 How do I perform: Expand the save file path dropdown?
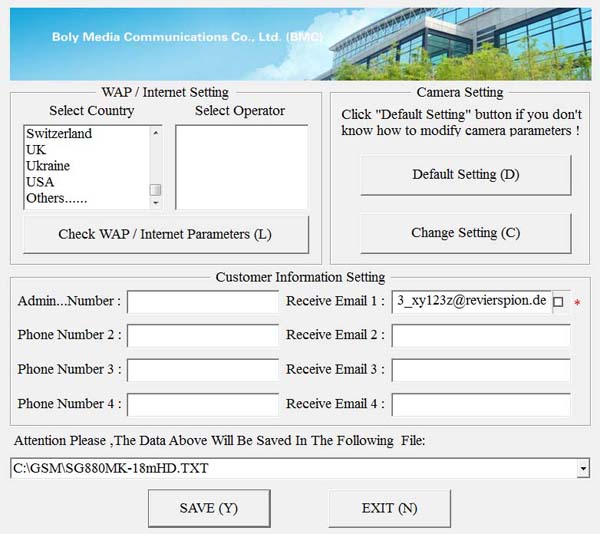[583, 468]
